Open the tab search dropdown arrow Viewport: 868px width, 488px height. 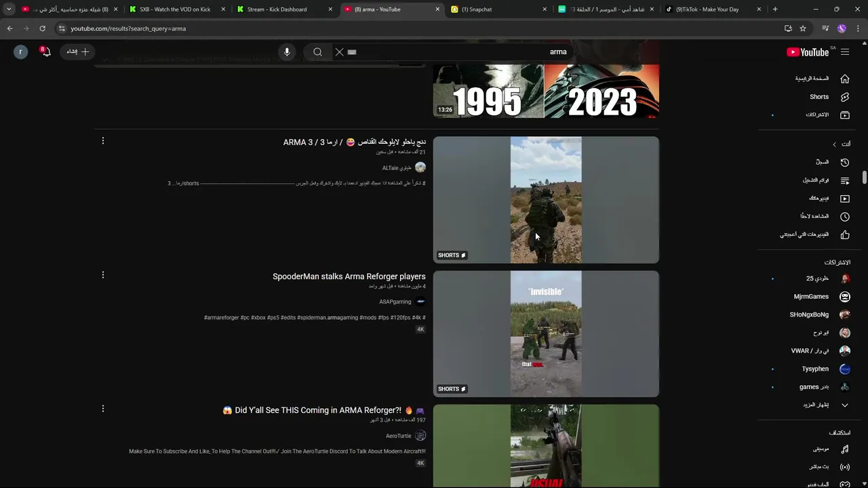click(x=8, y=9)
